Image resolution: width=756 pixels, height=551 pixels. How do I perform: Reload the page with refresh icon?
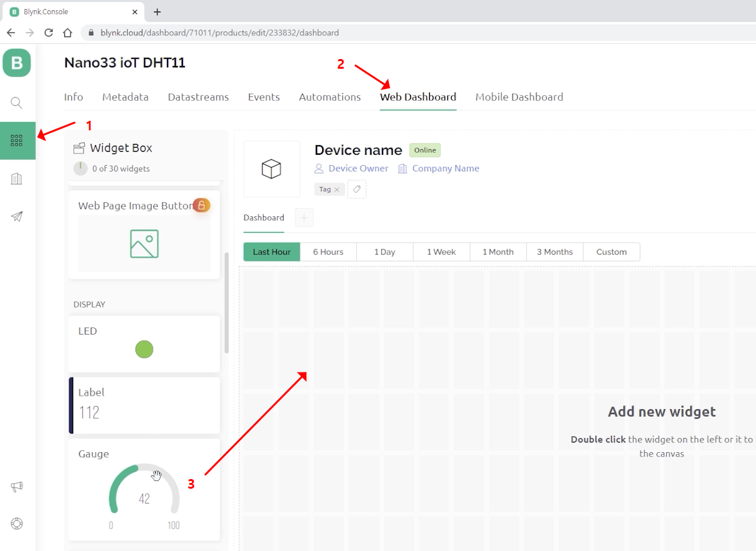click(48, 33)
